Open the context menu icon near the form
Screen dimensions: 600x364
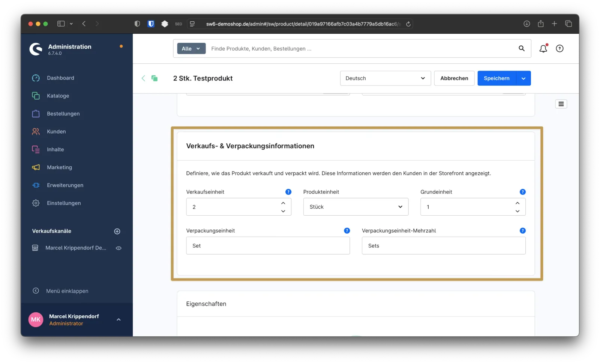coord(561,104)
